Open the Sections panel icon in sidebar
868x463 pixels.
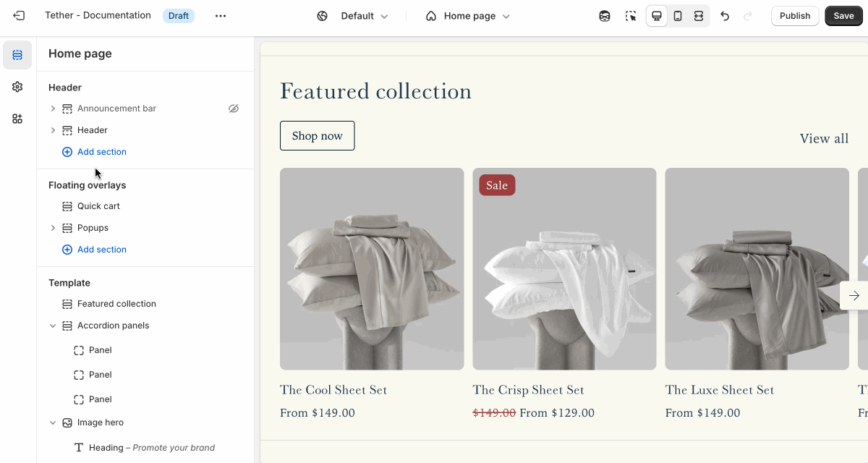[x=17, y=55]
